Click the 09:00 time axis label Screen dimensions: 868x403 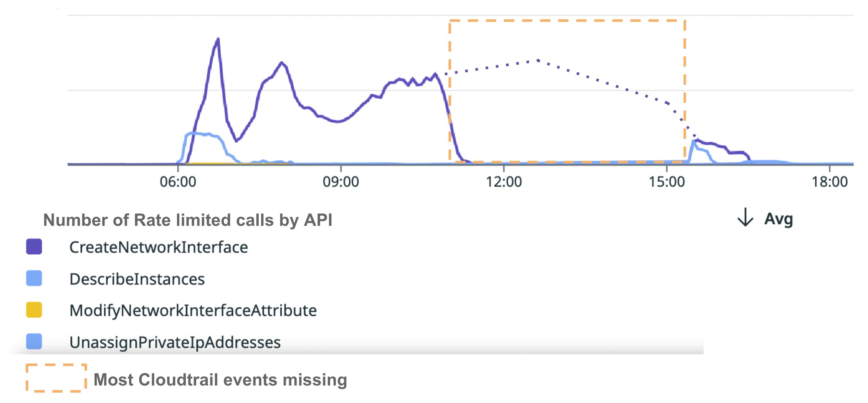click(x=341, y=182)
